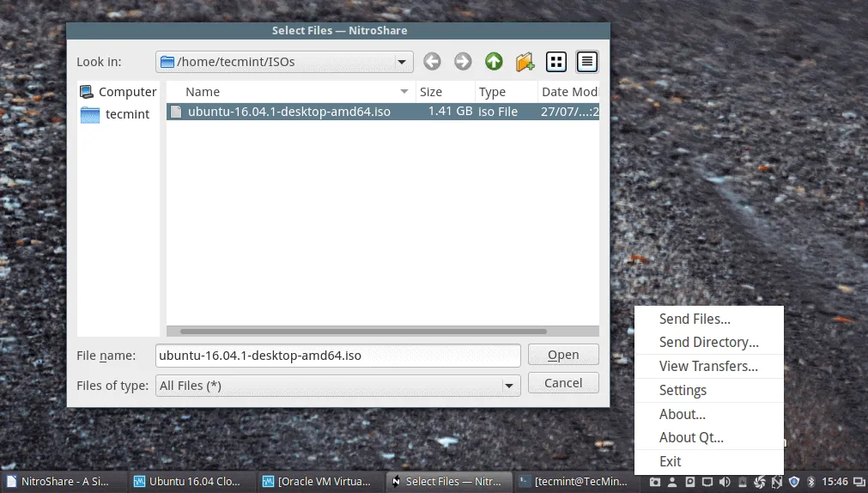Select View Transfers in context menu
Screen dimensions: 868x493
coord(708,366)
